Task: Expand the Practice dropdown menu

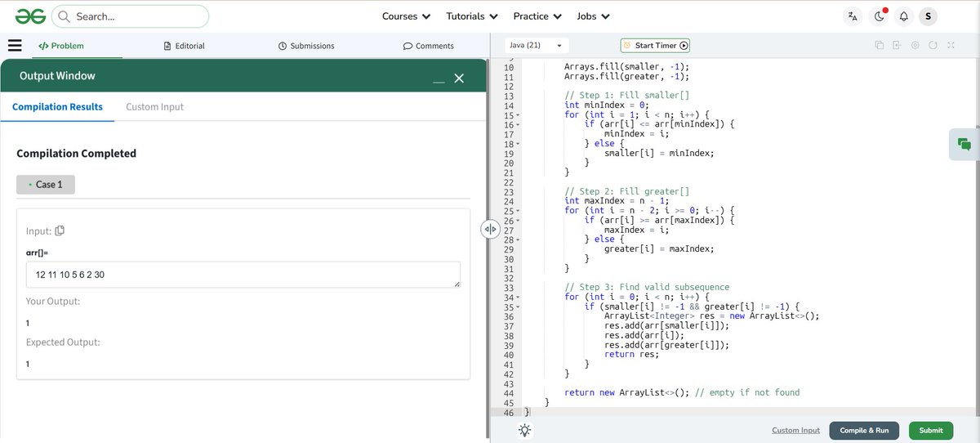Action: 537,16
